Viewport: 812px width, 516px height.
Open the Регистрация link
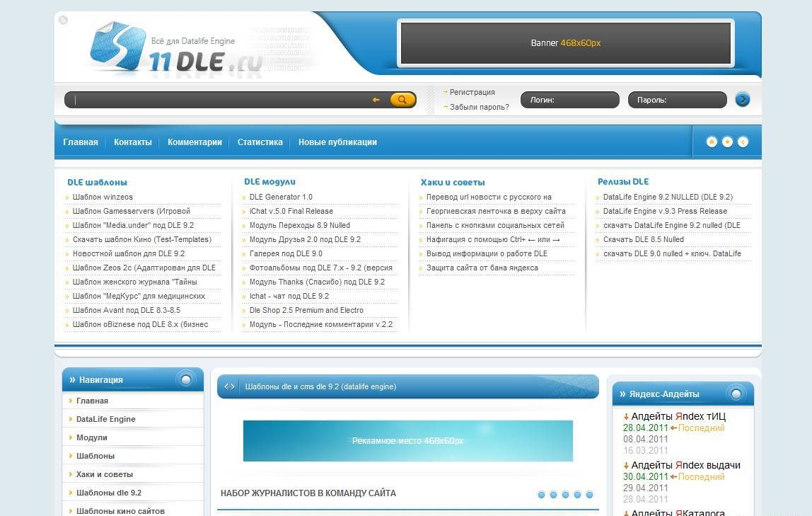(x=472, y=92)
